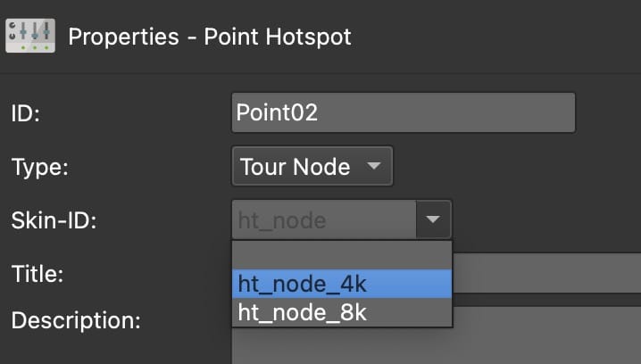Click the 'Description:' label
This screenshot has width=641, height=364.
[75, 320]
